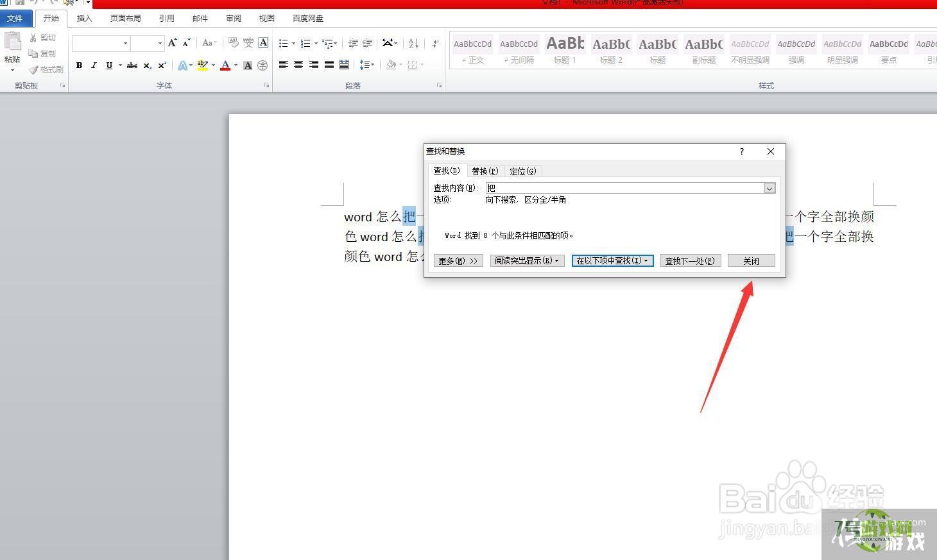Open font color dropdown arrow
This screenshot has height=560, width=937.
[x=236, y=65]
